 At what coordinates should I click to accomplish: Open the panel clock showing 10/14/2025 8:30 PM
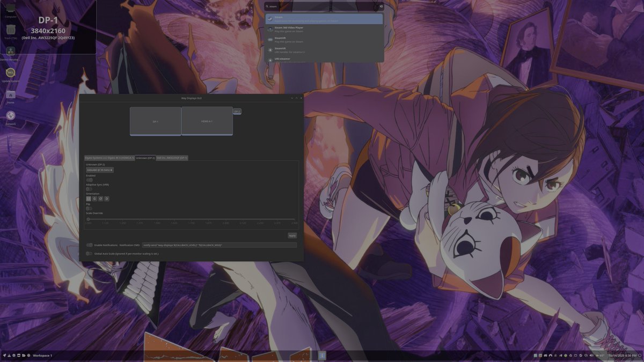tap(623, 356)
